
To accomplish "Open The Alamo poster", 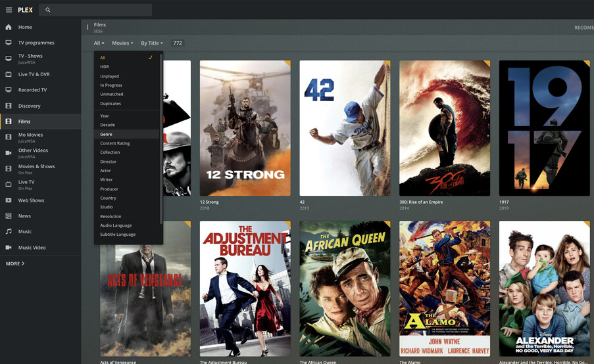I will pos(445,288).
